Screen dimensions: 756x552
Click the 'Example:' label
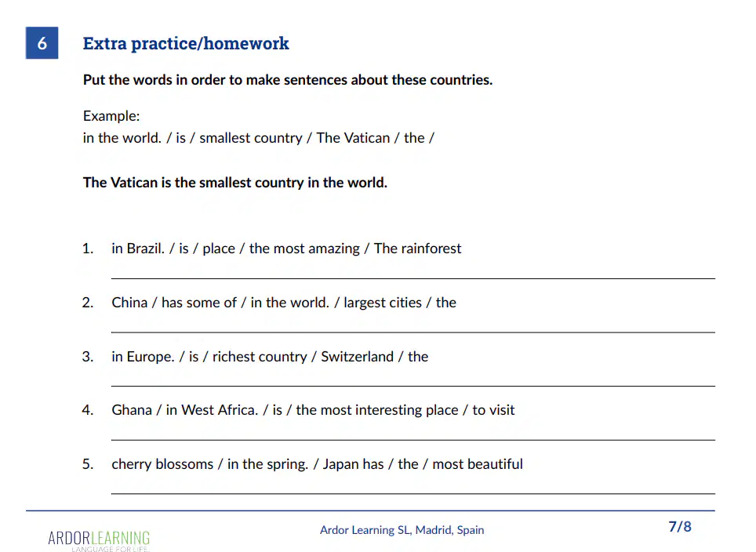(111, 116)
